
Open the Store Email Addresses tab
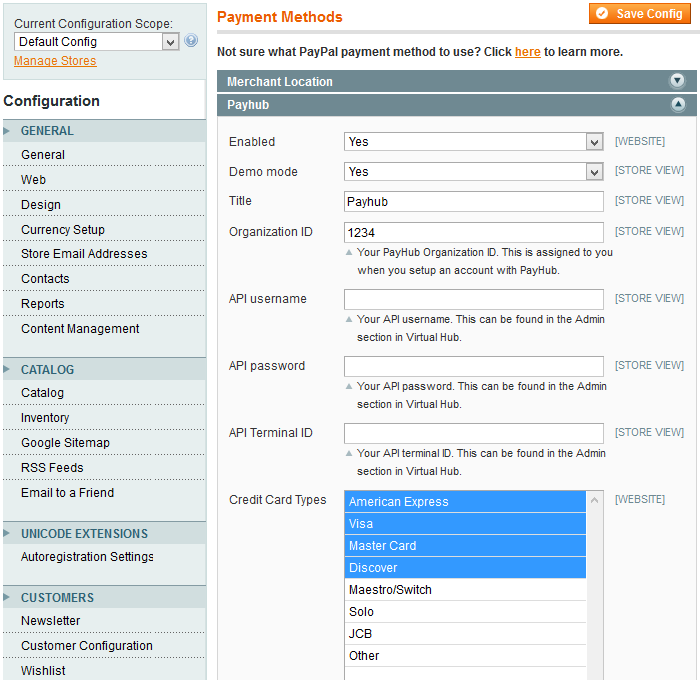click(x=84, y=254)
